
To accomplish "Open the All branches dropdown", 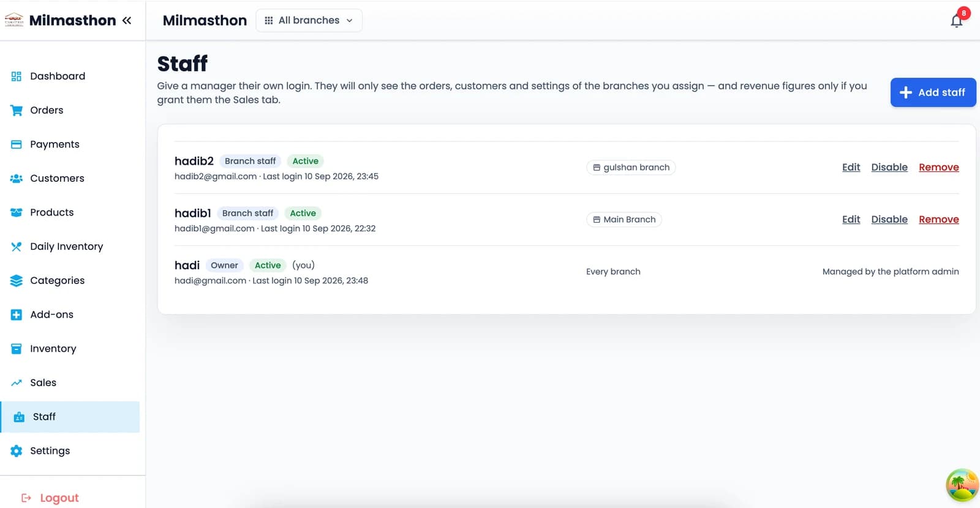I will (x=309, y=20).
